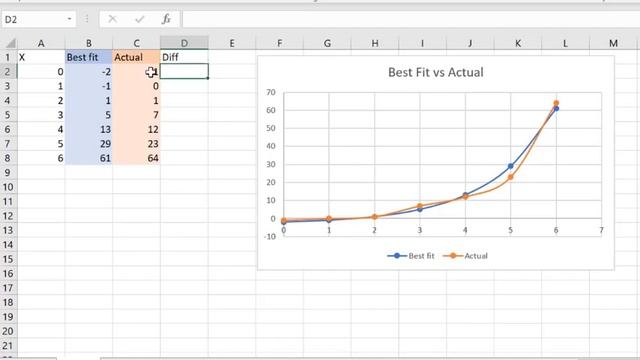Select column D header
Screen dimensions: 640x360
pyautogui.click(x=184, y=43)
